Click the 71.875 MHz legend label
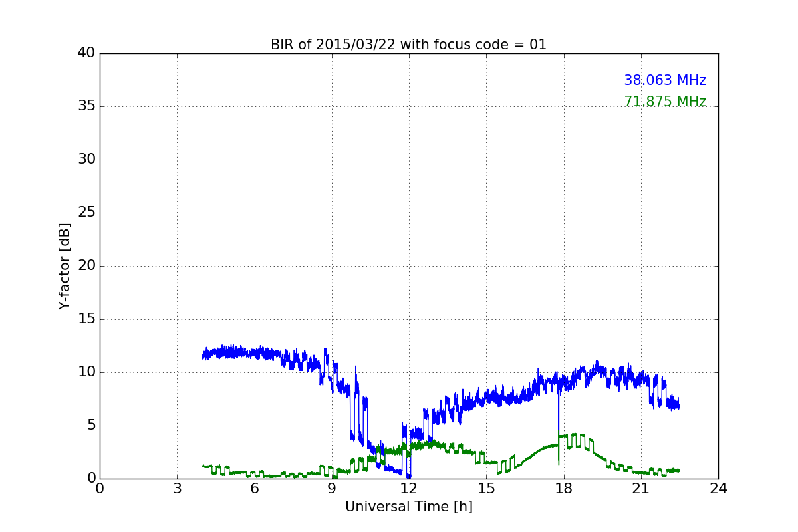 pyautogui.click(x=665, y=102)
